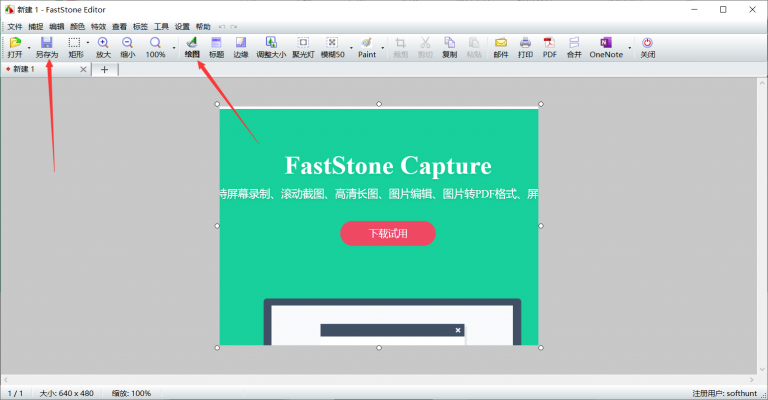
Task: Apply the 模糊50 blur effect
Action: pos(333,47)
